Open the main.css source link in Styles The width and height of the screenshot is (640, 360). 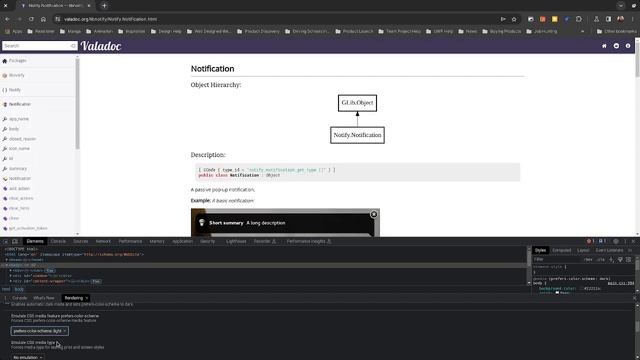[620, 283]
